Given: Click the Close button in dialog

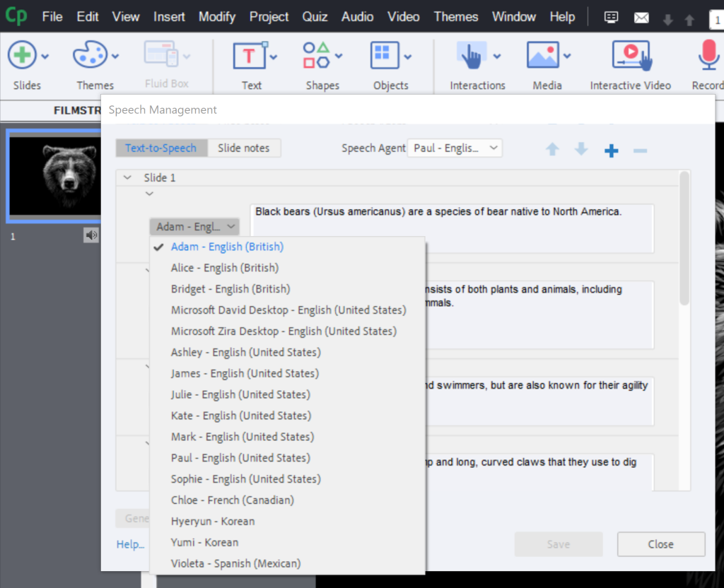Looking at the screenshot, I should click(660, 544).
